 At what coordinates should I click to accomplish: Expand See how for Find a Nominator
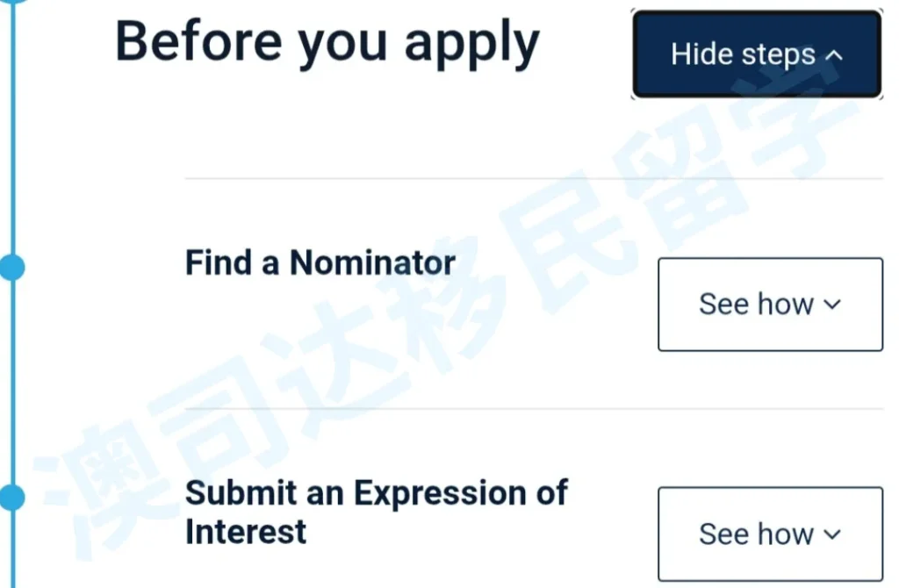[770, 305]
